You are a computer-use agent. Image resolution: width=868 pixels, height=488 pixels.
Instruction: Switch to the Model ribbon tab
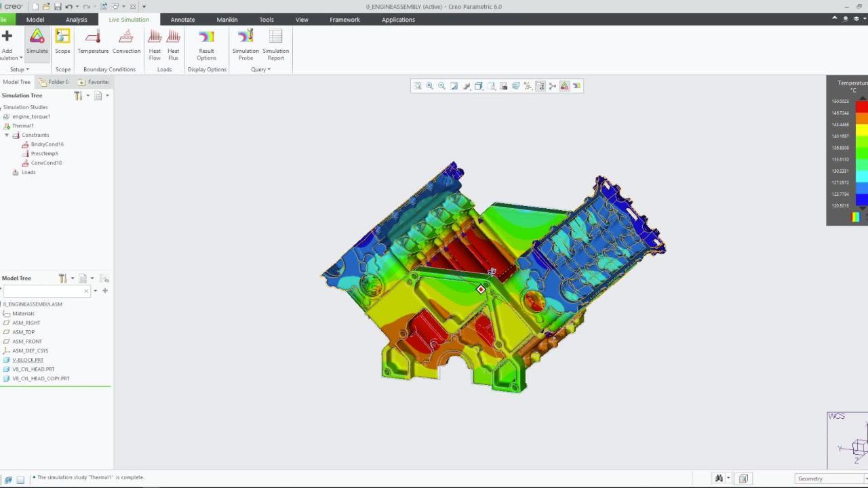(x=35, y=20)
